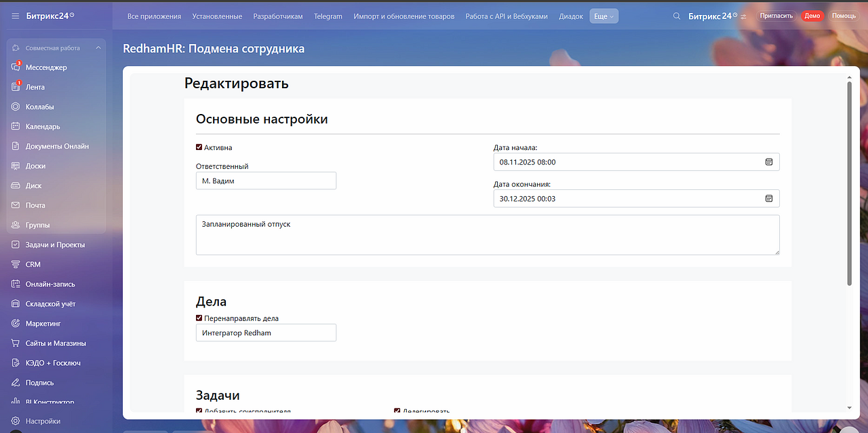The image size is (868, 433).
Task: Open the Интегратор Redham user selector
Action: tap(266, 333)
